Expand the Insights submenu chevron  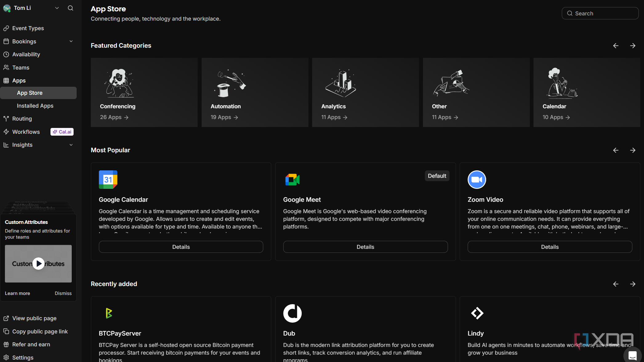71,145
